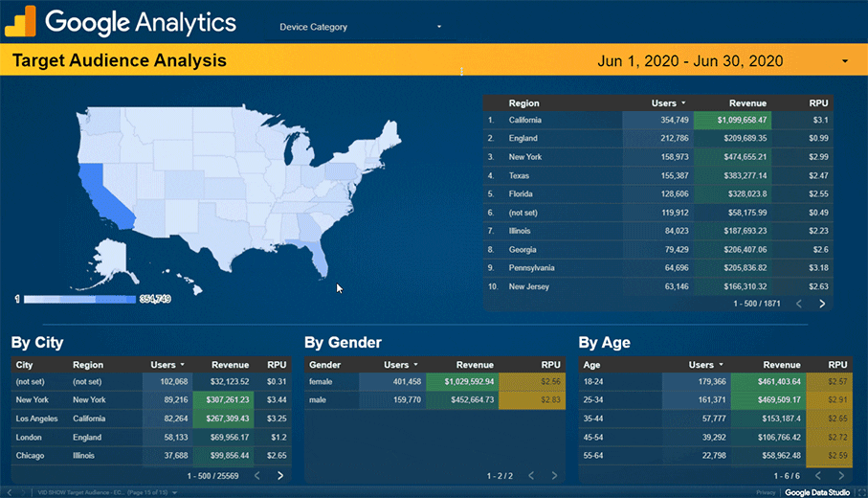Click the Jun 1 - Jun 30, 2020 date range

(690, 61)
